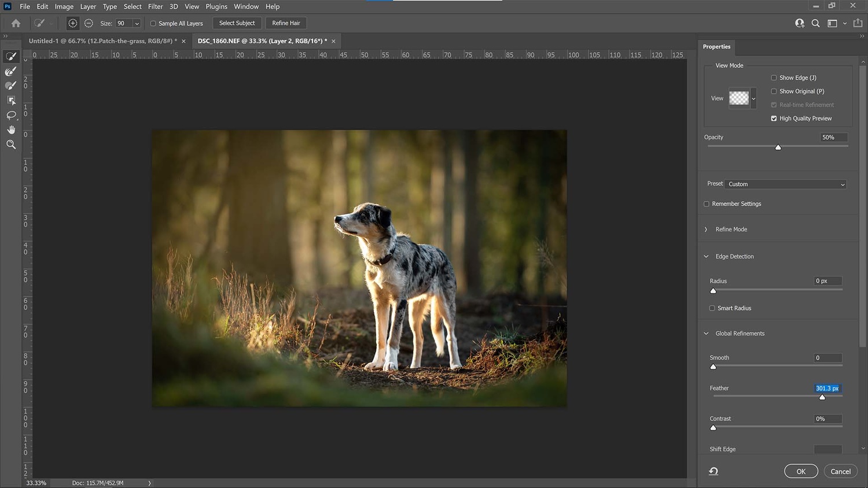The width and height of the screenshot is (868, 488).
Task: Collapse the Global Refinements section
Action: point(706,334)
